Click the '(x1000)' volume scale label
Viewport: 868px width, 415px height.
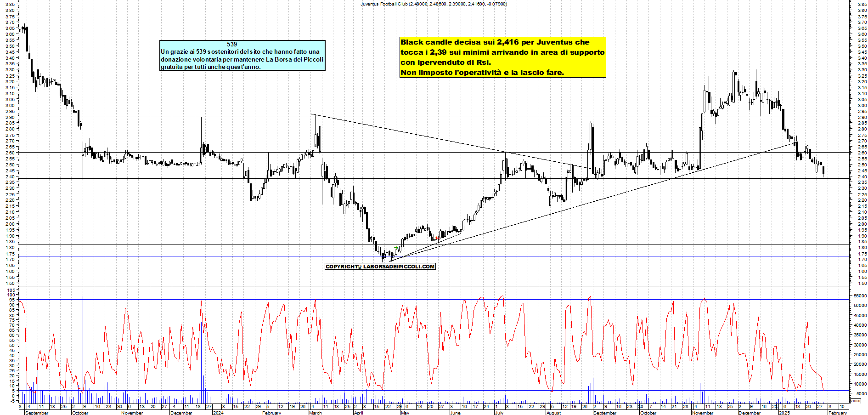856,401
